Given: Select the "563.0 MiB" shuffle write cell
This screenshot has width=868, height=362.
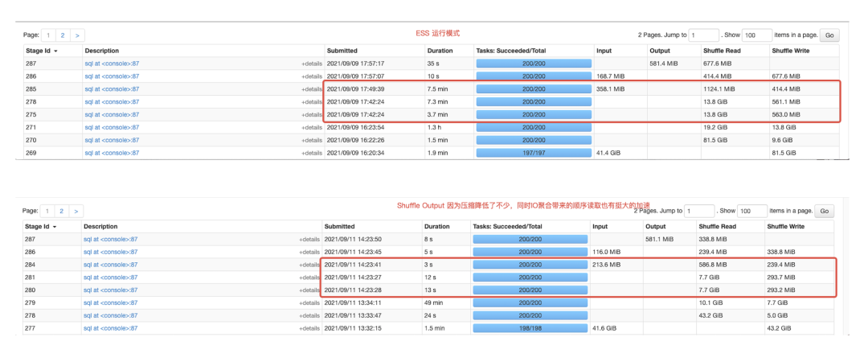Looking at the screenshot, I should coord(787,115).
